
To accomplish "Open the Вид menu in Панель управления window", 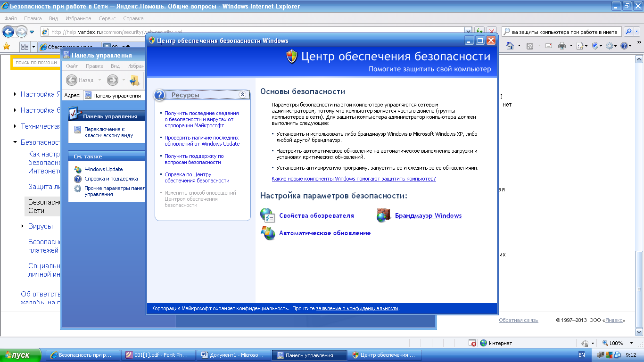I will [x=115, y=66].
